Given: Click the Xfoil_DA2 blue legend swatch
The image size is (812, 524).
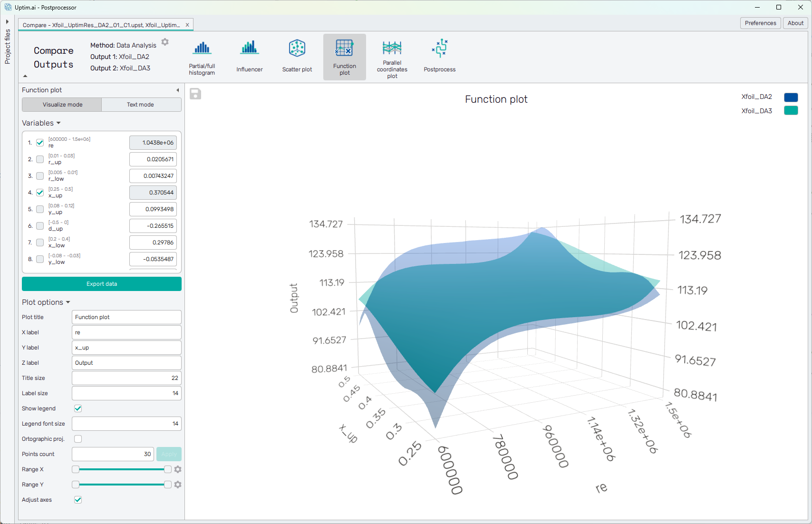Looking at the screenshot, I should 791,97.
